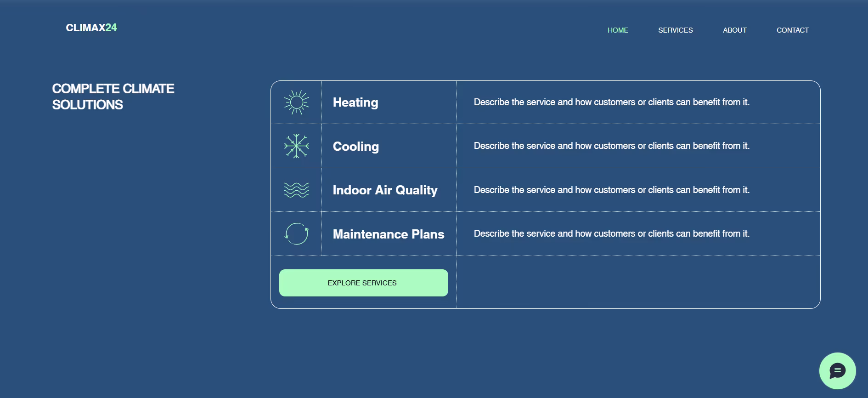Click the Cooling service description text
Image resolution: width=868 pixels, height=398 pixels.
(612, 146)
